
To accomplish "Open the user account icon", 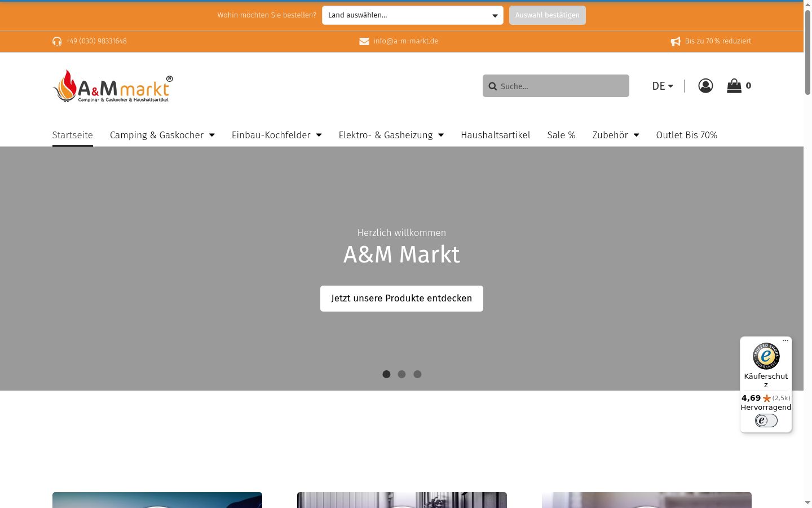I will [x=705, y=86].
